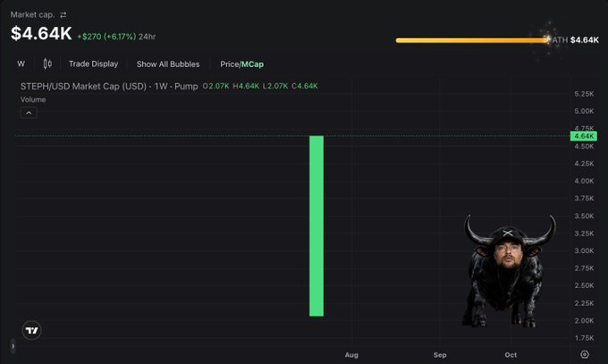Click the L2.07K low value
608x364 pixels.
click(275, 86)
